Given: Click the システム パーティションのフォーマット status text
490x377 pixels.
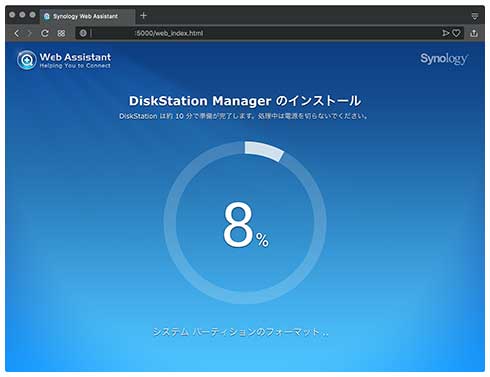Looking at the screenshot, I should (x=241, y=332).
